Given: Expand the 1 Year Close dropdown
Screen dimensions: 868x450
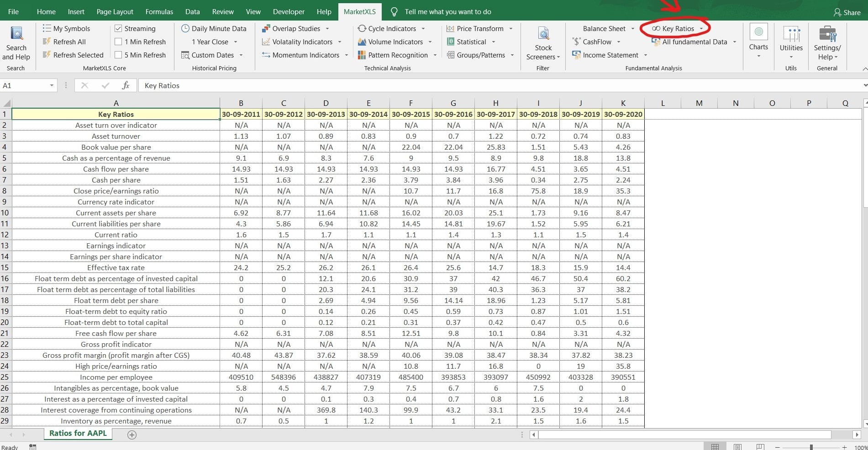Looking at the screenshot, I should tap(236, 42).
